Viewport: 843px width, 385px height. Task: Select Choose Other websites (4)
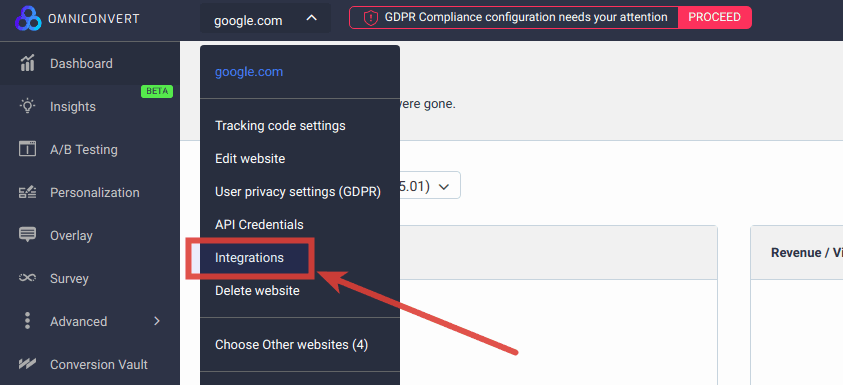[291, 344]
